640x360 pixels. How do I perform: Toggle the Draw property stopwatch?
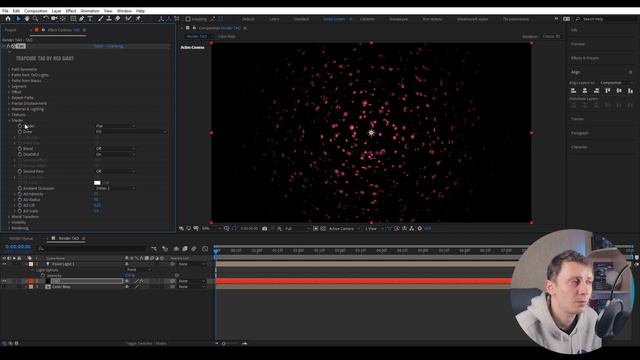[x=20, y=132]
